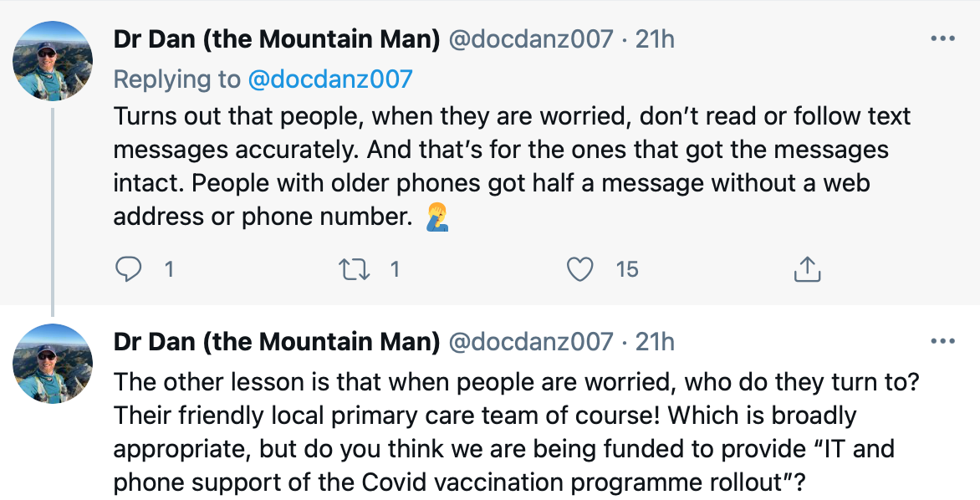This screenshot has width=980, height=500.
Task: Open Dr Dan's name in first tweet
Action: pos(276,39)
